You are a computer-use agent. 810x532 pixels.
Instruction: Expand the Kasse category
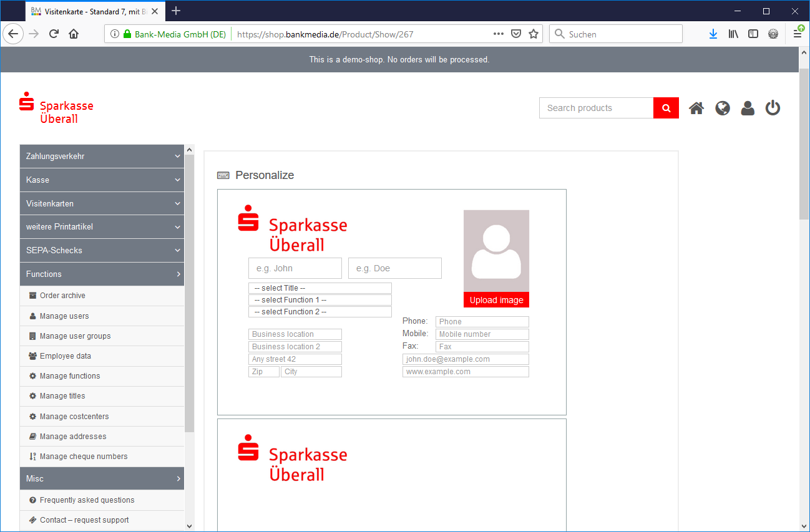pos(102,180)
